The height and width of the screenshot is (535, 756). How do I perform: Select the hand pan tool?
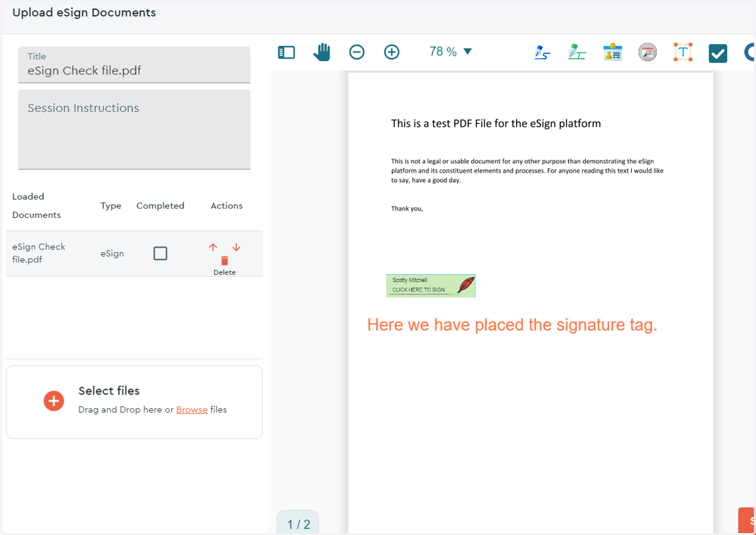[321, 52]
